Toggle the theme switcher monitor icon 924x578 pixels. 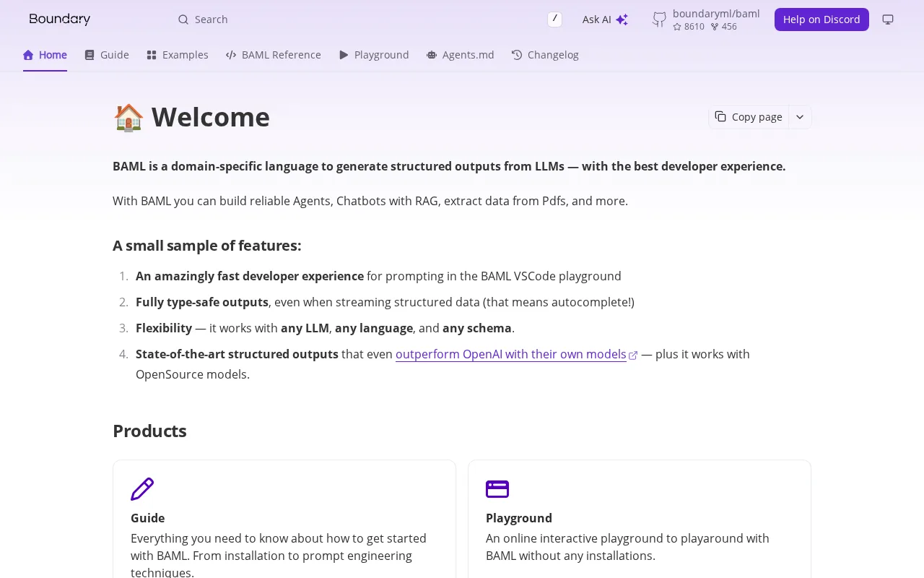pos(888,20)
